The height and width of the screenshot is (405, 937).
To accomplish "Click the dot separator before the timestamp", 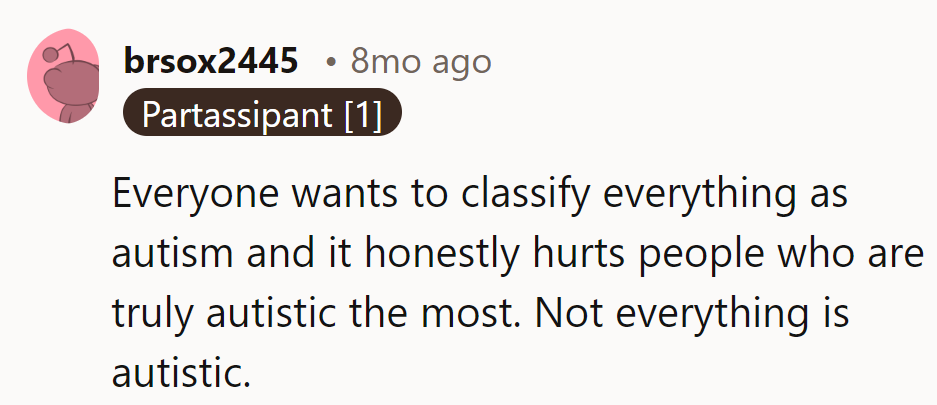I will [x=332, y=62].
